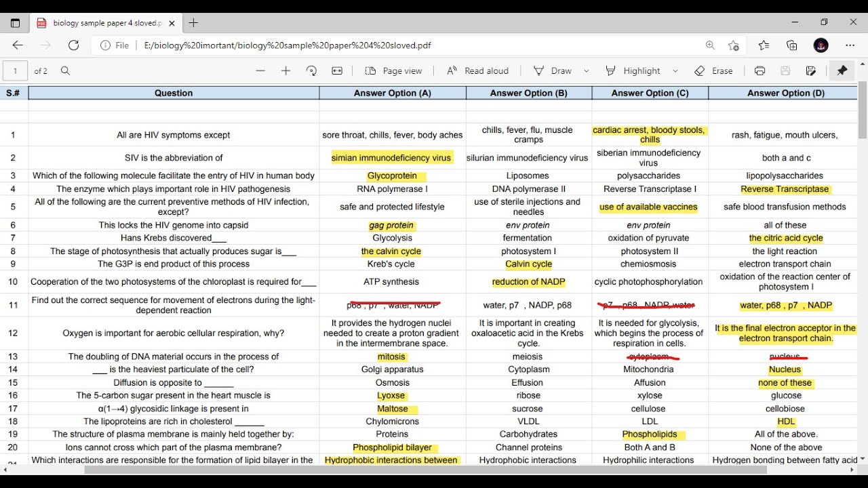
Task: Click the 'Glycoprotein' answer cell
Action: 393,176
